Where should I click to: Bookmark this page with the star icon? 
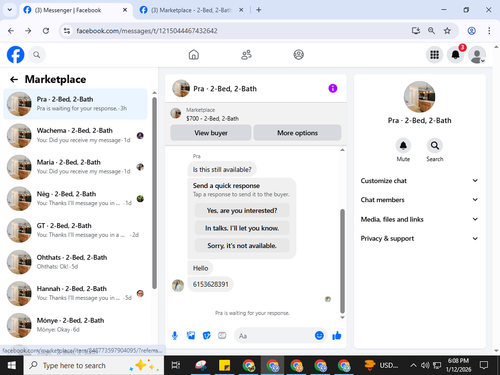(447, 31)
